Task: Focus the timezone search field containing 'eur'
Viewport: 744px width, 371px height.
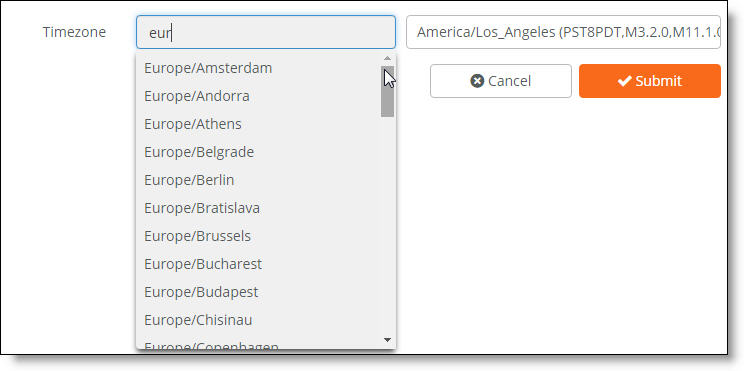Action: pyautogui.click(x=266, y=32)
